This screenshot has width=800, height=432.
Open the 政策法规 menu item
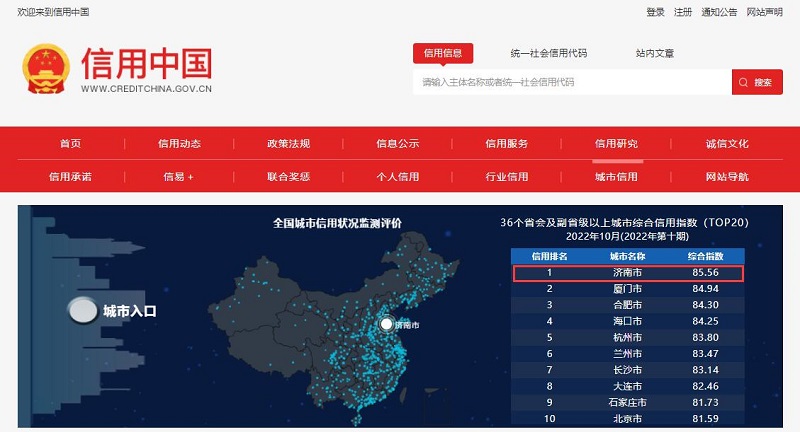tap(288, 143)
